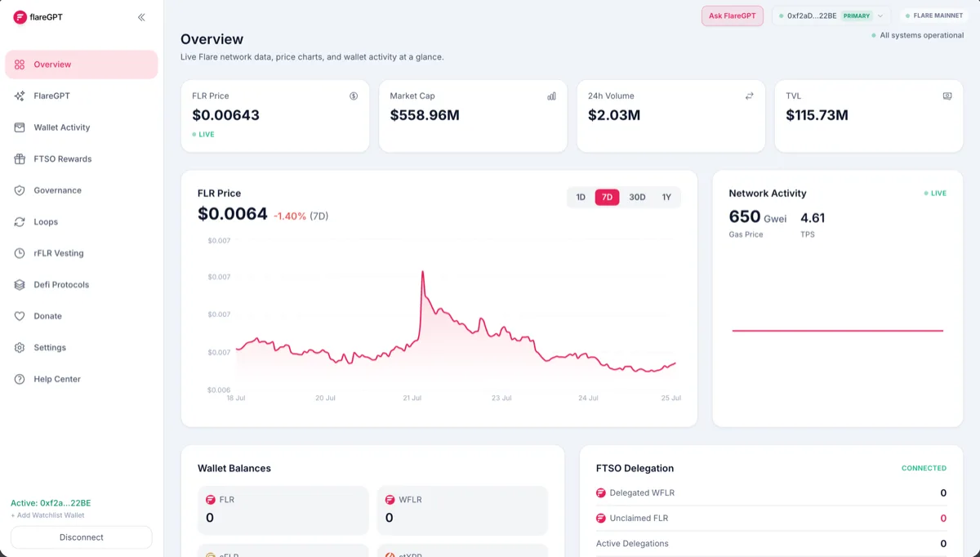
Task: Click the $115.73M TVL value
Action: [817, 115]
